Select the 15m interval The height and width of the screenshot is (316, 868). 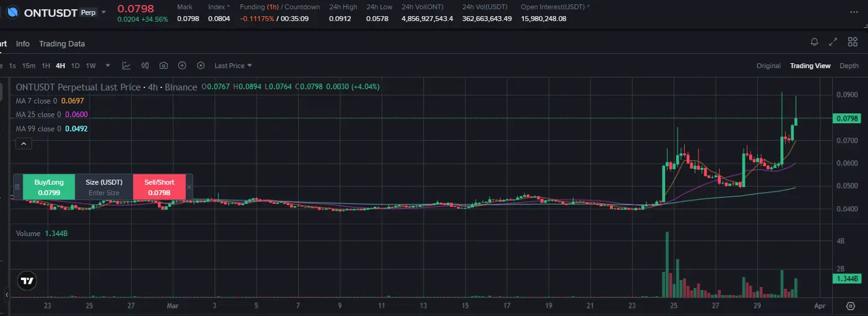[28, 66]
